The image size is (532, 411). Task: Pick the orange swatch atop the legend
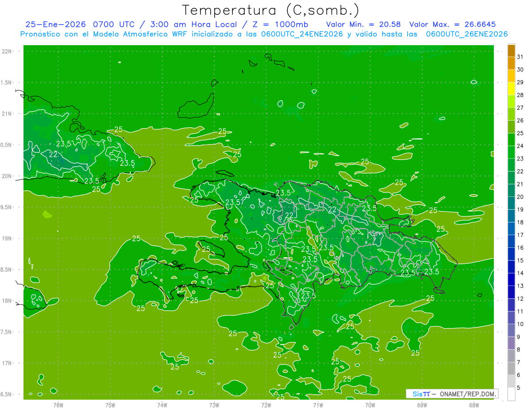click(511, 51)
